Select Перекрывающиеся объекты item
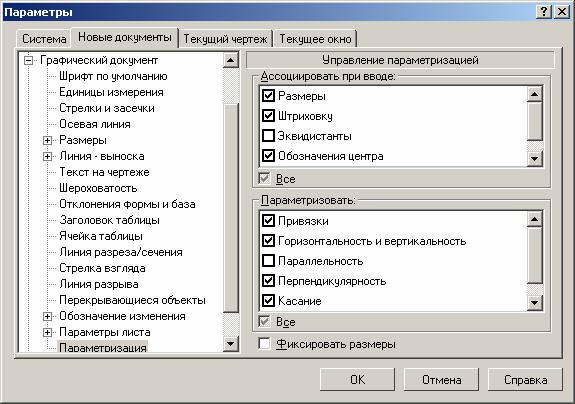 click(132, 300)
